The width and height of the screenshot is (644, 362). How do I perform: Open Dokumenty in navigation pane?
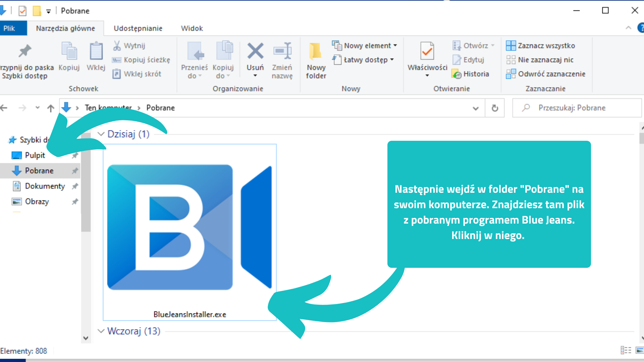[45, 186]
